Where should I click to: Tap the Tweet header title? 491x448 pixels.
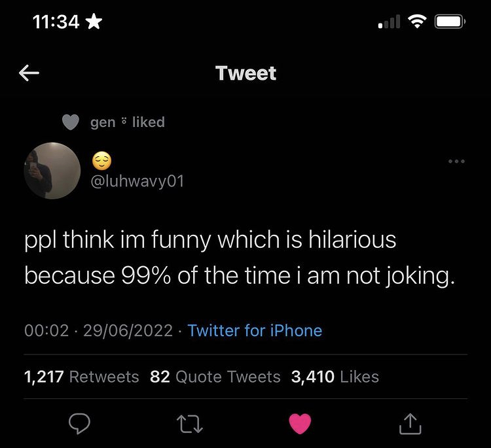(245, 73)
